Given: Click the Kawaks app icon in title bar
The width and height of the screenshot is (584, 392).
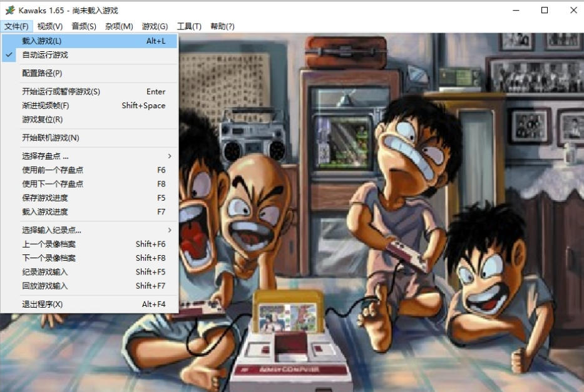Looking at the screenshot, I should pos(10,10).
